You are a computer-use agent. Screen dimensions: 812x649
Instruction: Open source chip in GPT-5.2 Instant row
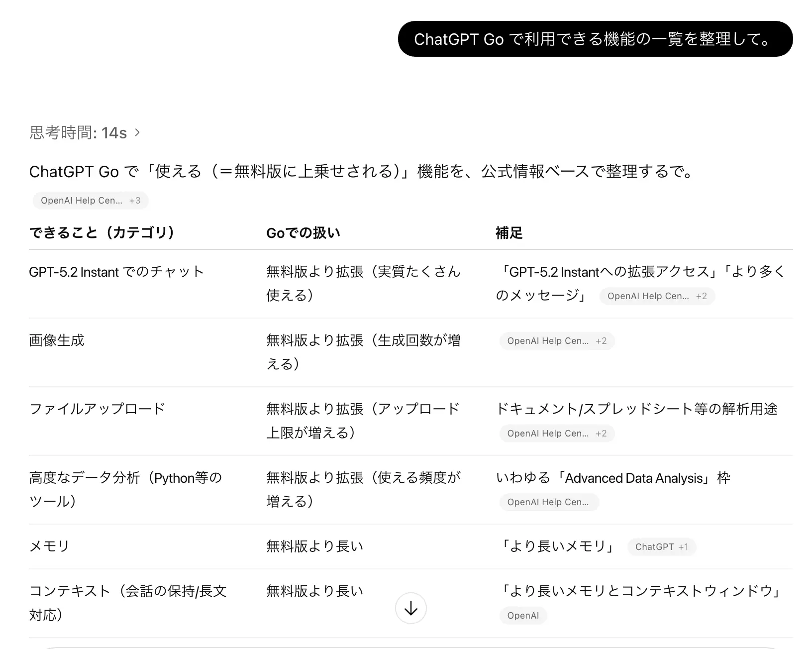[657, 296]
